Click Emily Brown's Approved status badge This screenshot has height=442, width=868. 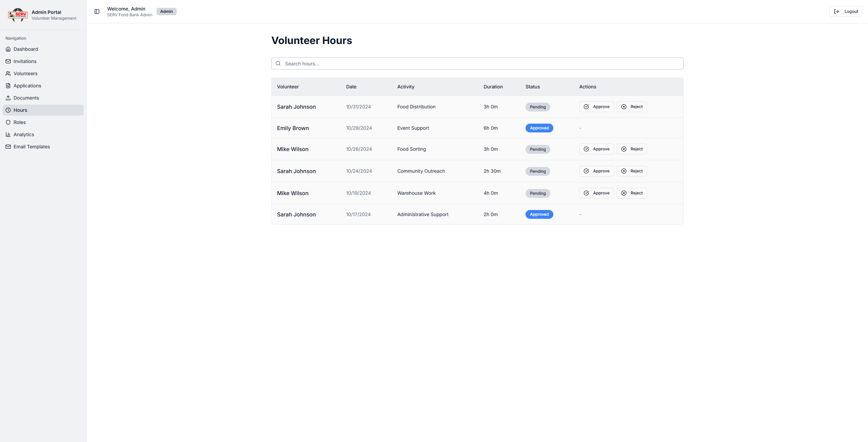[539, 128]
